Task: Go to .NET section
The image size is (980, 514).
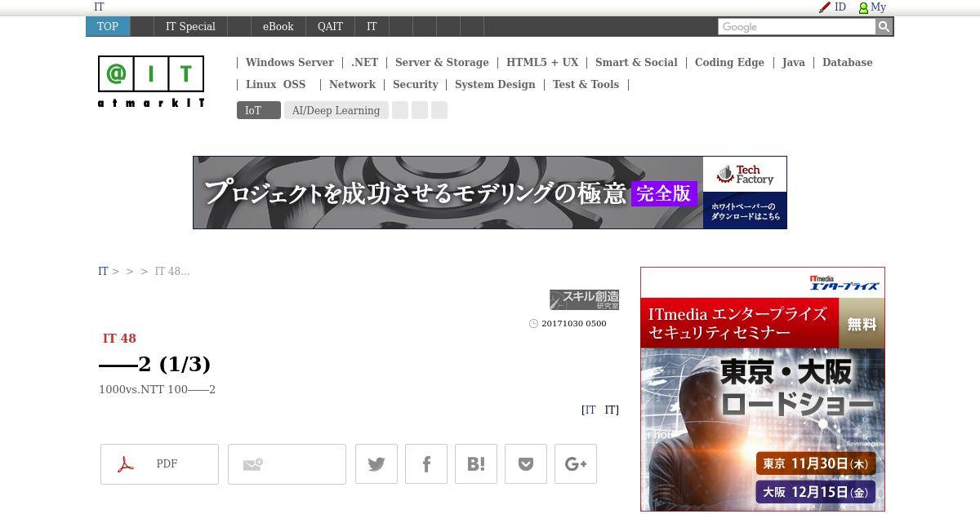Action: tap(365, 62)
